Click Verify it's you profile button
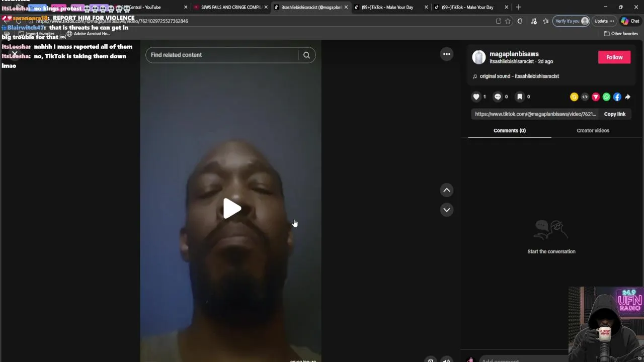This screenshot has width=644, height=362. pyautogui.click(x=572, y=21)
